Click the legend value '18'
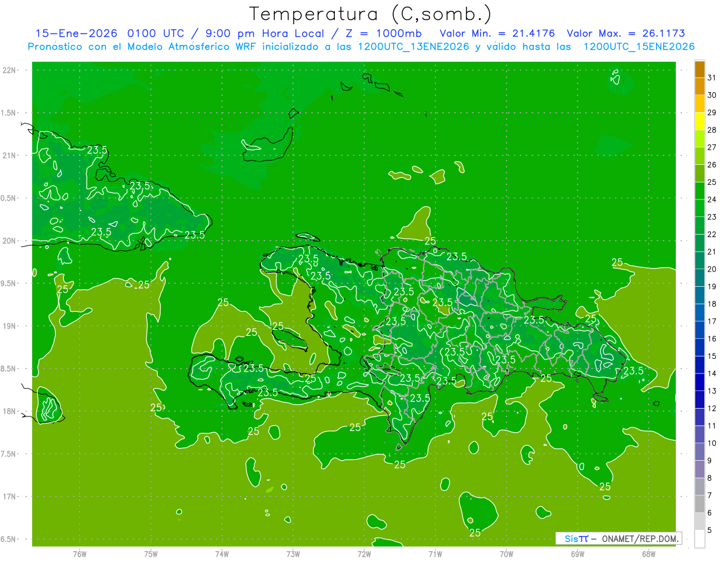 coord(712,304)
